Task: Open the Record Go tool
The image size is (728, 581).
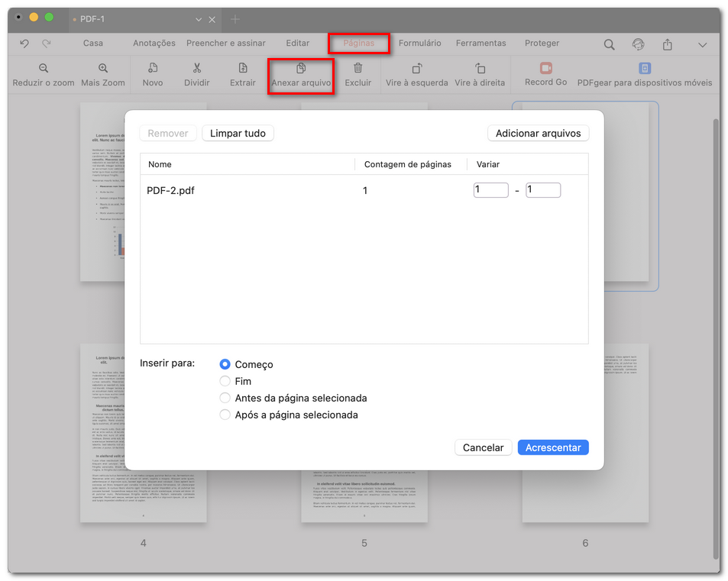Action: [x=545, y=69]
